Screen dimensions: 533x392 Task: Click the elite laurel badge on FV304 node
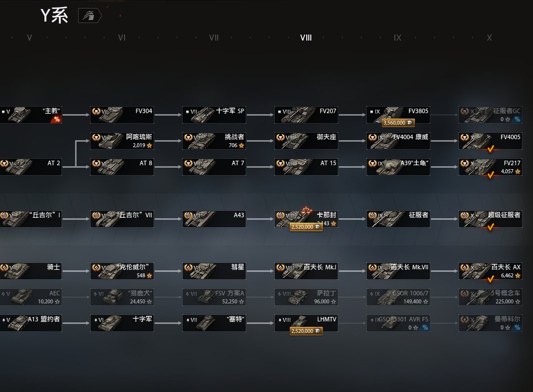pos(97,111)
